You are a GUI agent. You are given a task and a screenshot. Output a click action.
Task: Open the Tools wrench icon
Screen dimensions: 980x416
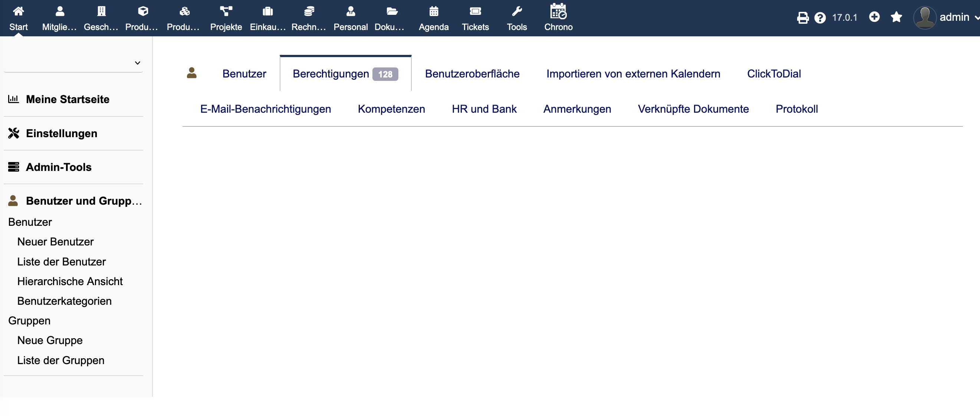517,11
